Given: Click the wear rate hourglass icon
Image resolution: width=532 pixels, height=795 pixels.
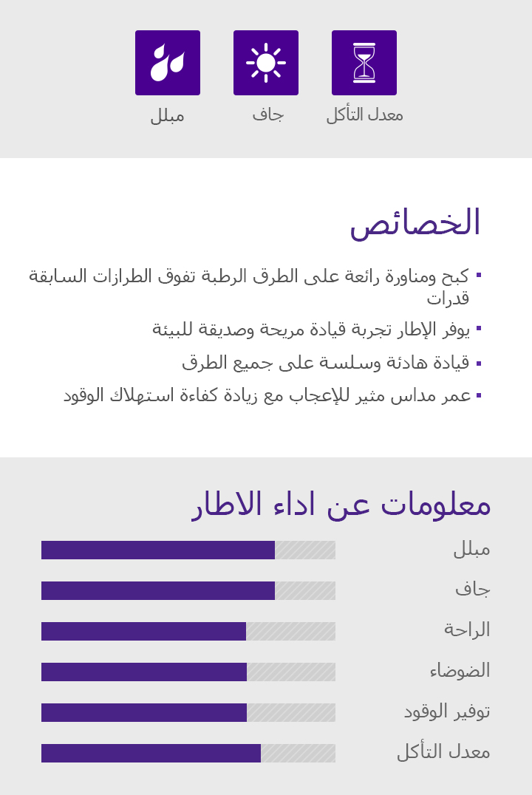Looking at the screenshot, I should (x=364, y=63).
